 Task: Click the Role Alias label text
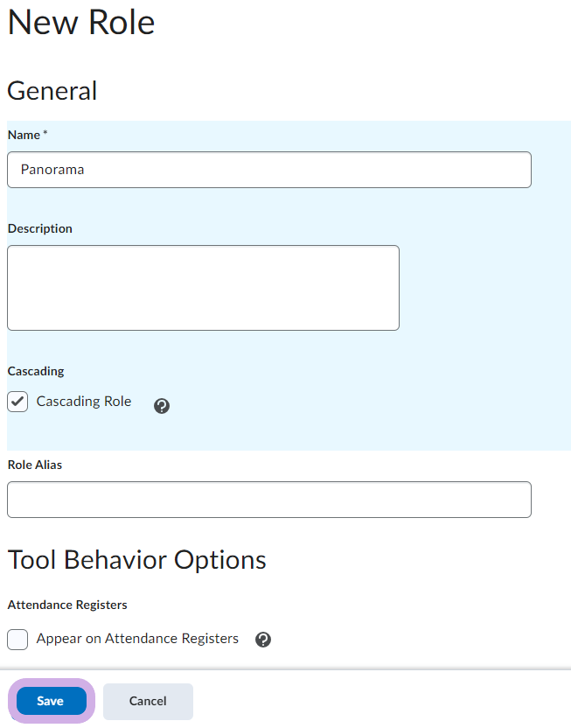(x=35, y=465)
